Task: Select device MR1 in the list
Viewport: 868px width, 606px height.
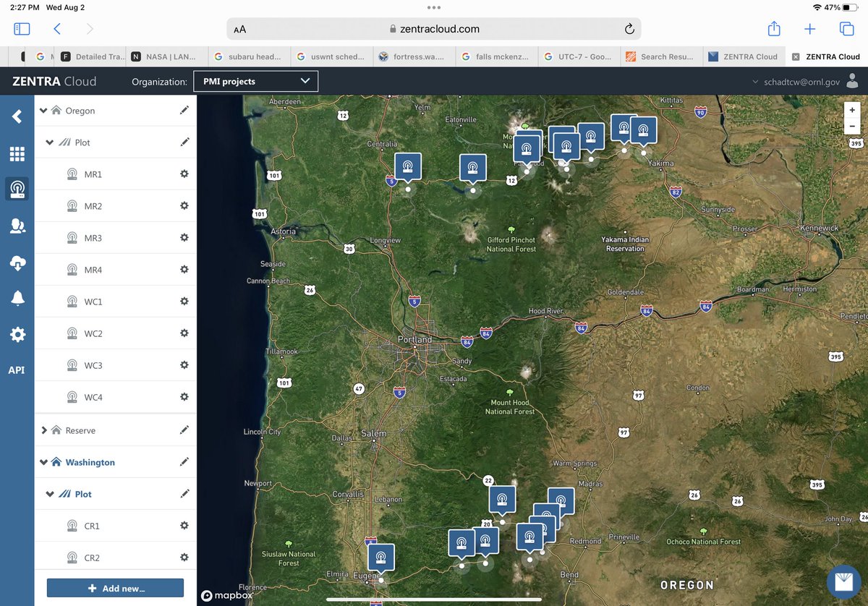Action: [x=93, y=174]
